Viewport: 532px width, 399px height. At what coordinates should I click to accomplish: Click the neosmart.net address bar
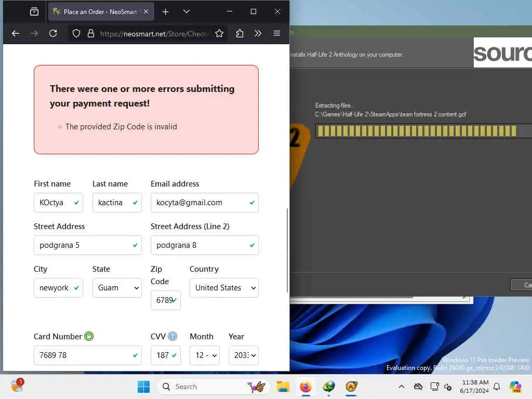tap(153, 34)
